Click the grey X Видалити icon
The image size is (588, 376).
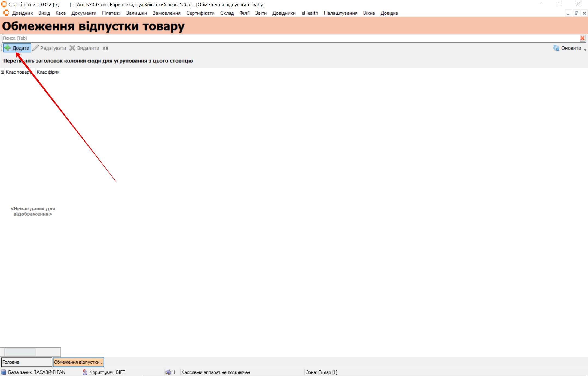click(x=72, y=48)
